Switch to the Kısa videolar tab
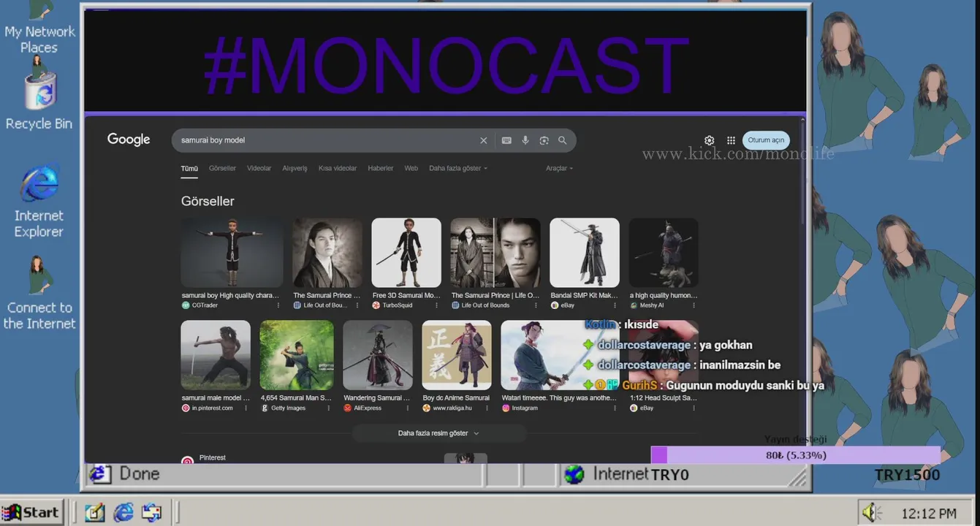 tap(338, 168)
